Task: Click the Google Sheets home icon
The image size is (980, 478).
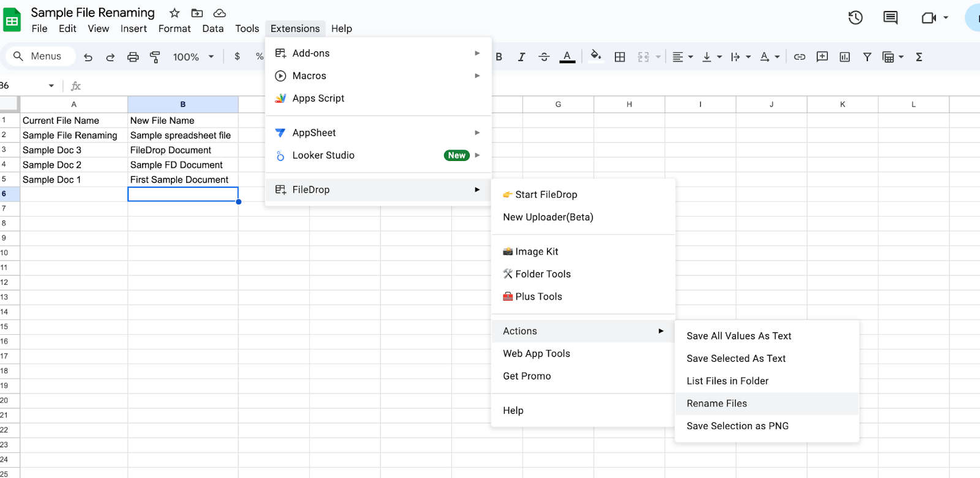Action: [x=12, y=20]
